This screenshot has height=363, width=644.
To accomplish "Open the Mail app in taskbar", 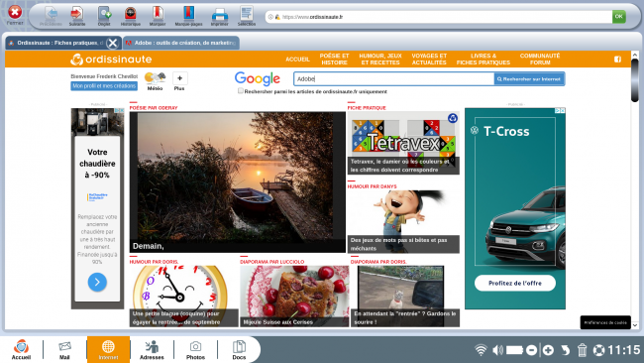I will [64, 350].
